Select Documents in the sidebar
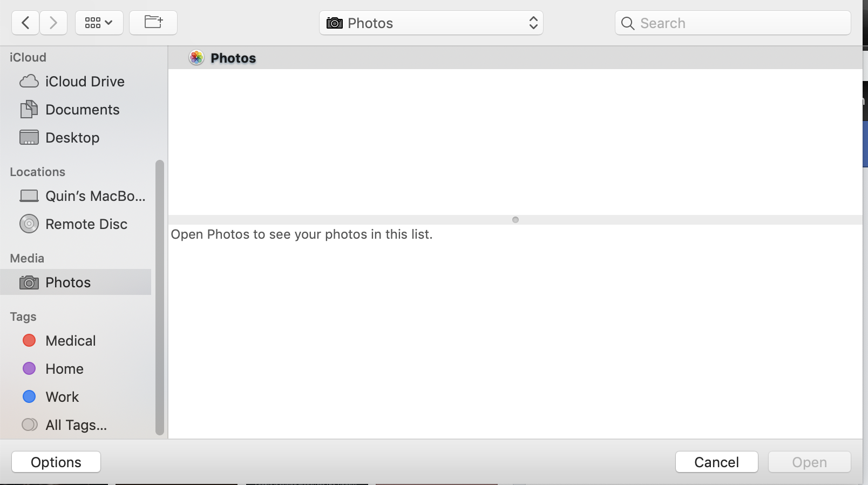 tap(82, 110)
